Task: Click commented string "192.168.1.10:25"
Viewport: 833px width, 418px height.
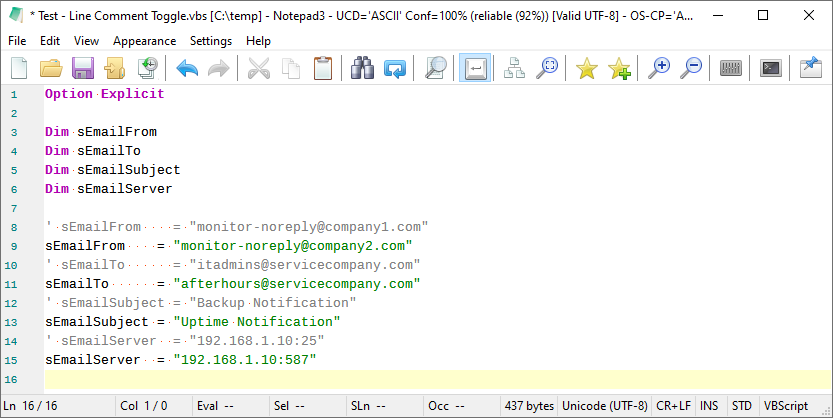Action: (257, 340)
